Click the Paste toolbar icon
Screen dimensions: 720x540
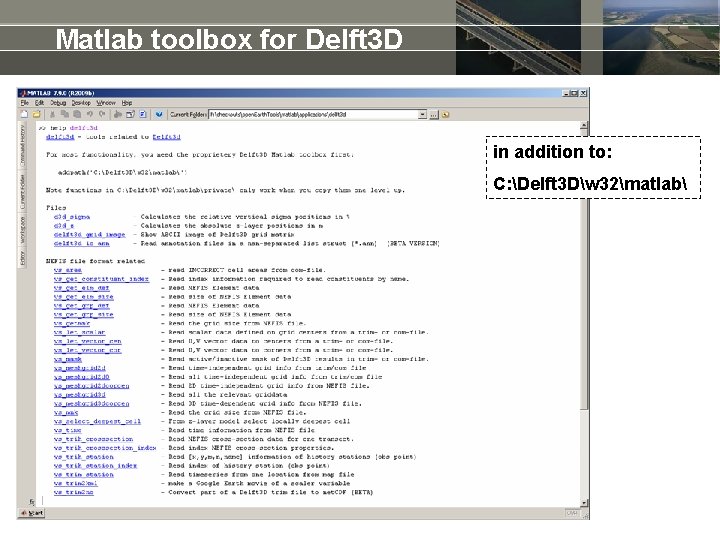pyautogui.click(x=77, y=114)
